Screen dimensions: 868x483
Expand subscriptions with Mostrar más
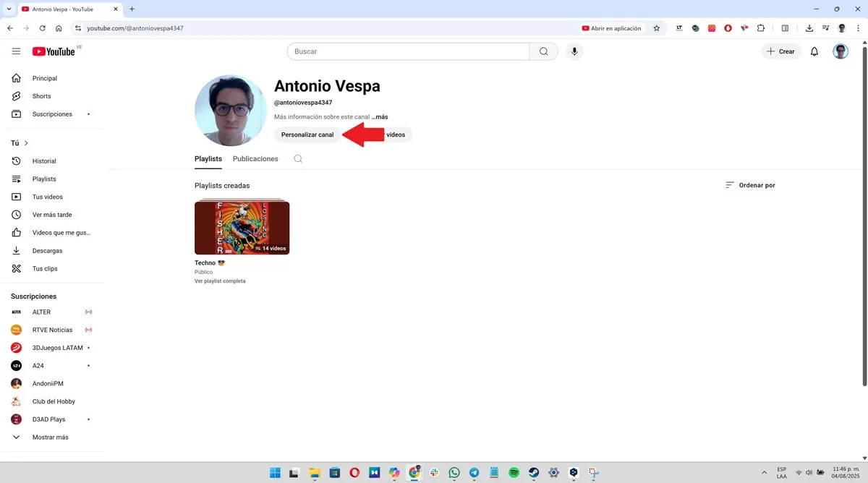51,437
